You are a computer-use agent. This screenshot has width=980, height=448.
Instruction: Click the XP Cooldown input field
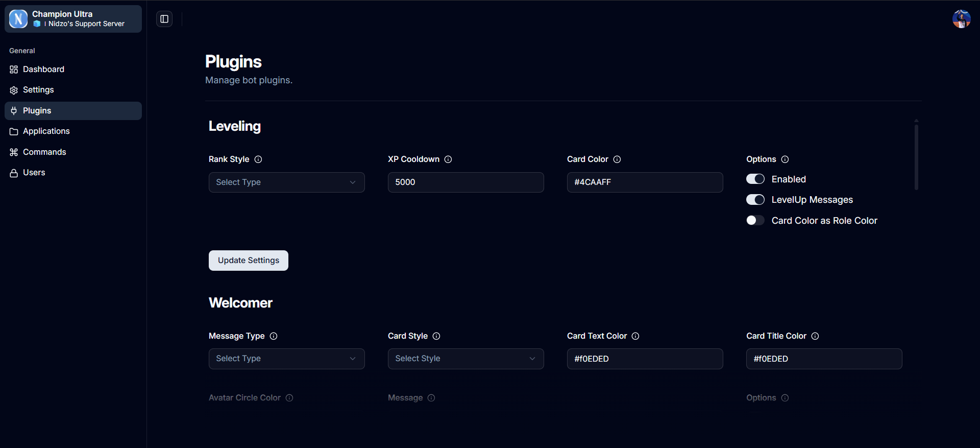point(465,182)
